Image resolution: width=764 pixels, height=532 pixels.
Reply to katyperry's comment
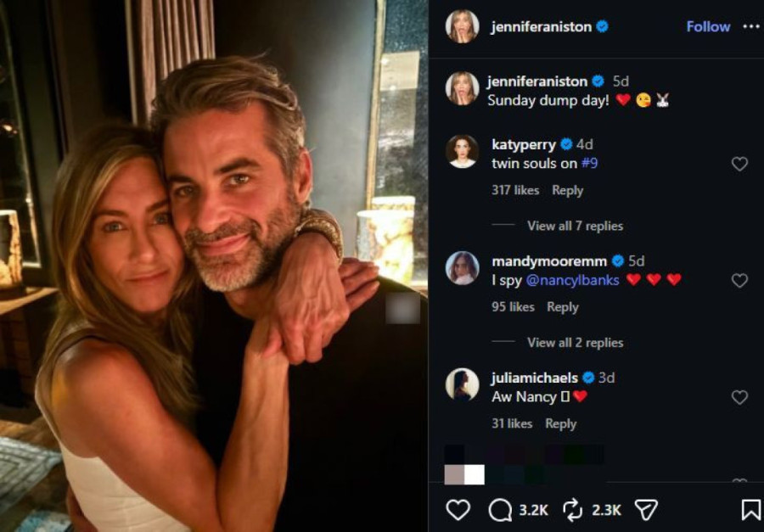click(x=567, y=190)
